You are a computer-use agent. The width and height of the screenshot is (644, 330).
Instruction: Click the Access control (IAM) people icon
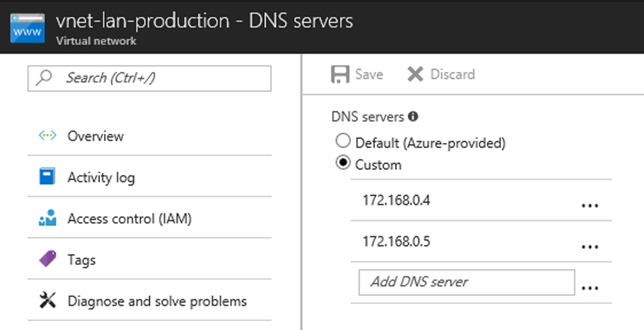[x=47, y=218]
